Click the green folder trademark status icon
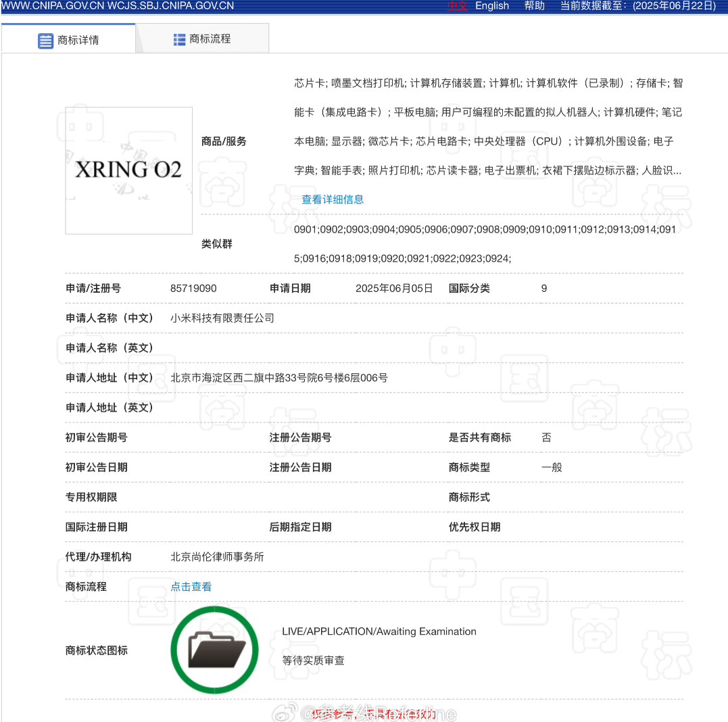Image resolution: width=728 pixels, height=722 pixels. pyautogui.click(x=214, y=650)
